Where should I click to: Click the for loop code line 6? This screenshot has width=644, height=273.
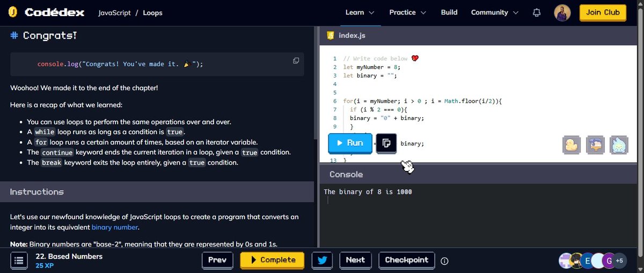[422, 101]
